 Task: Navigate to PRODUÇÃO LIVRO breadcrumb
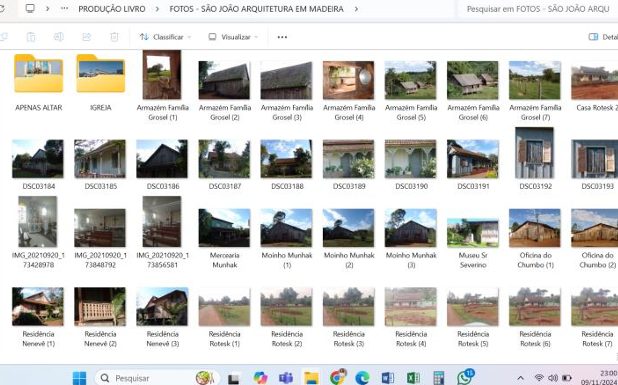112,9
